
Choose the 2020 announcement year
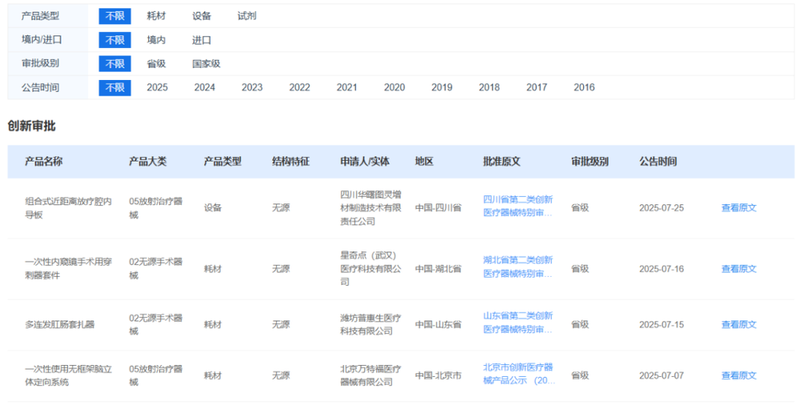tap(394, 88)
